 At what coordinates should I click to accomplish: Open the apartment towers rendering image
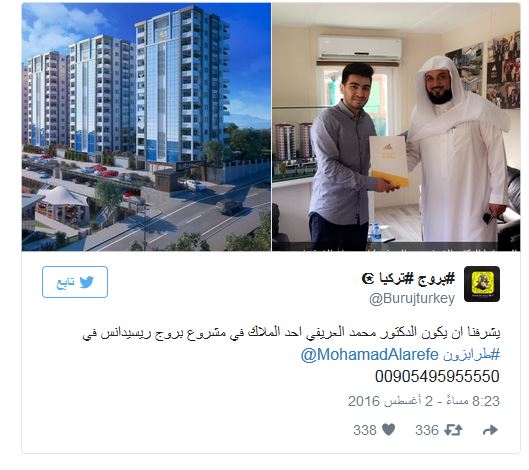click(x=146, y=127)
